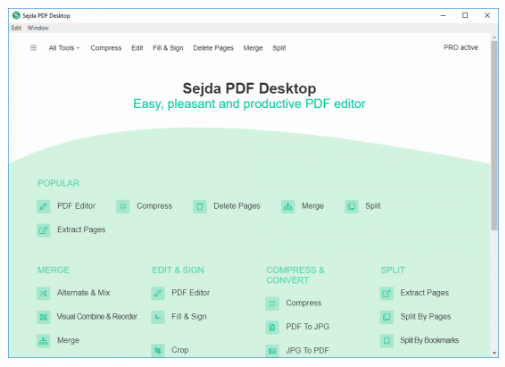Maximize the Sejda PDF Desktop window
Image resolution: width=505 pixels, height=367 pixels.
coord(465,15)
